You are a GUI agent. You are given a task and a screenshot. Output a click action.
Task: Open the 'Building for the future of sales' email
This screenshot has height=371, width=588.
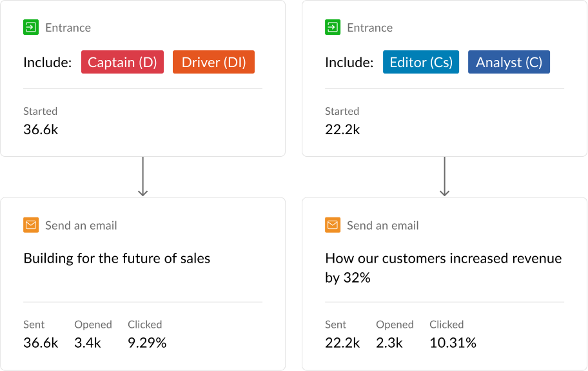(117, 259)
